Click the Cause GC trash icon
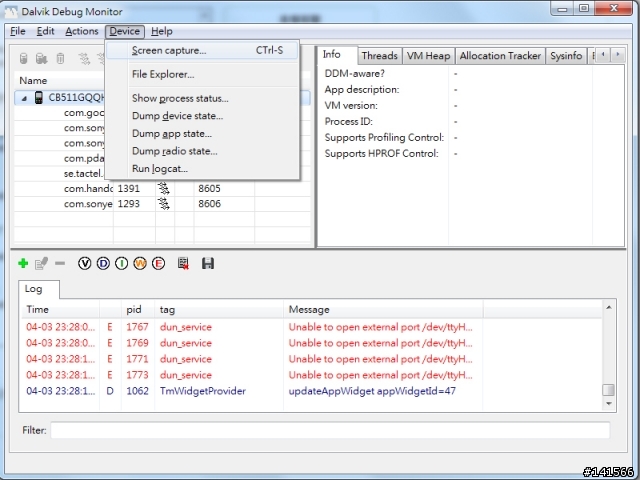Screen dimensions: 640x480 coord(60,59)
